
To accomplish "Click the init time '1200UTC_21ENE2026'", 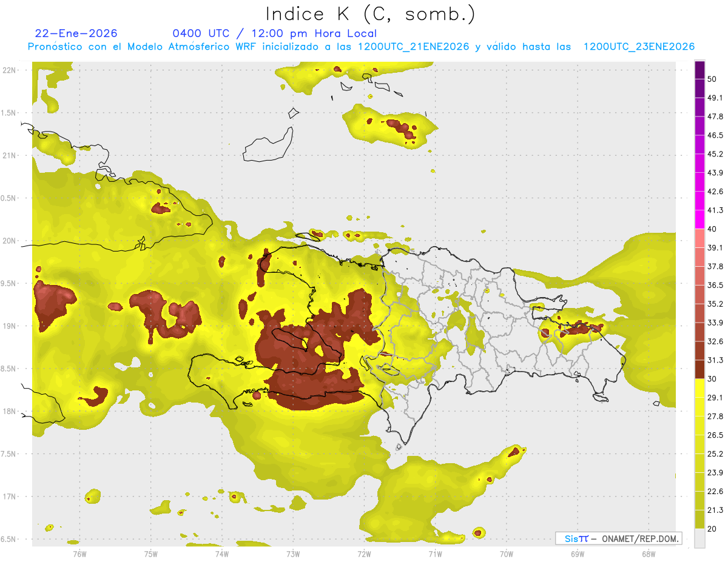I will click(414, 47).
